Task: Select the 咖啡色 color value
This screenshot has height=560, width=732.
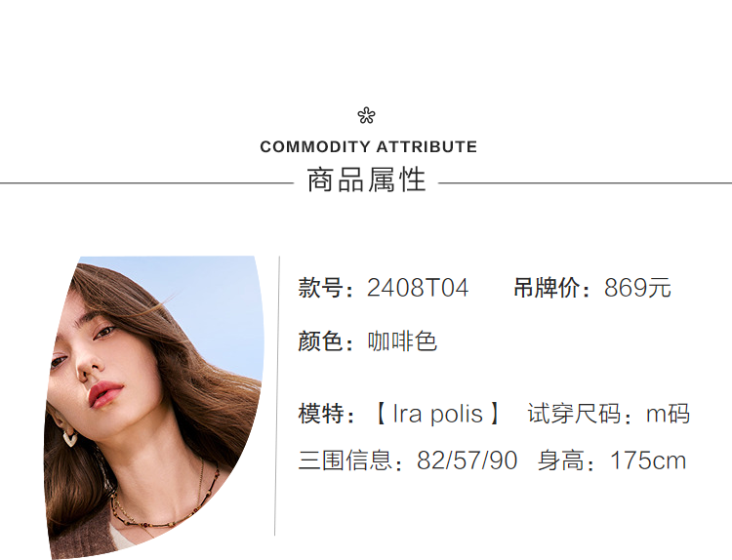Action: coord(402,341)
